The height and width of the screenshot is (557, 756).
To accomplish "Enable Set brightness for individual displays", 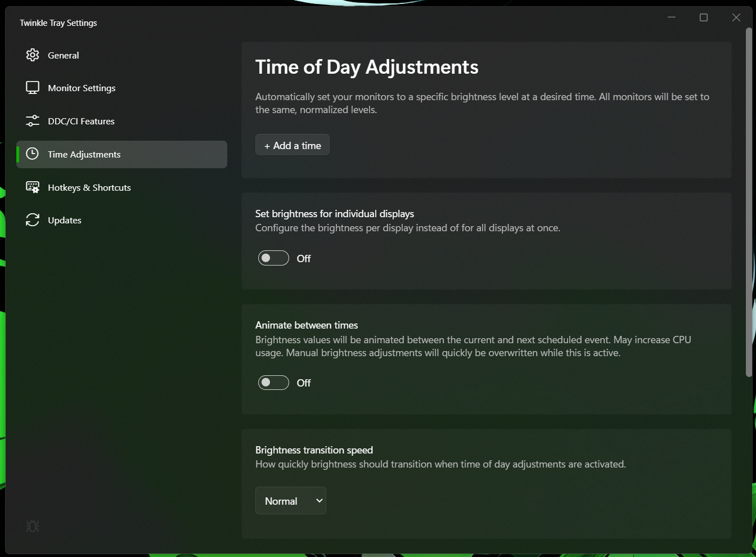I will pyautogui.click(x=273, y=258).
